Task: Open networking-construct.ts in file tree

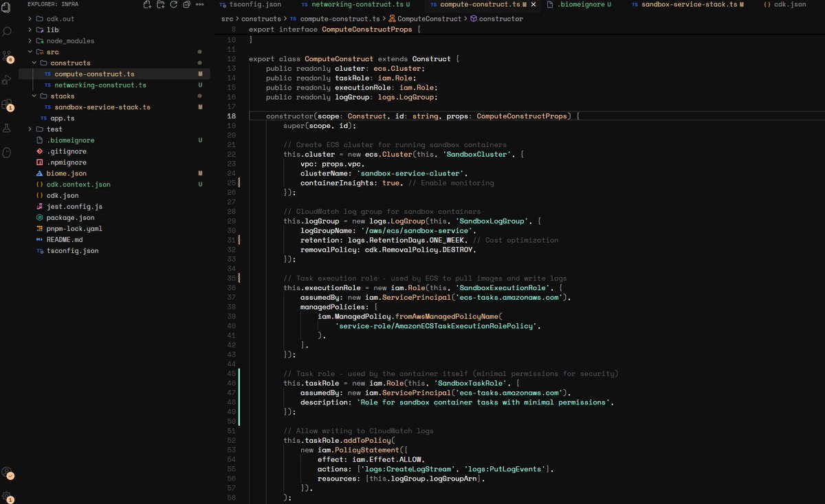Action: click(x=114, y=85)
